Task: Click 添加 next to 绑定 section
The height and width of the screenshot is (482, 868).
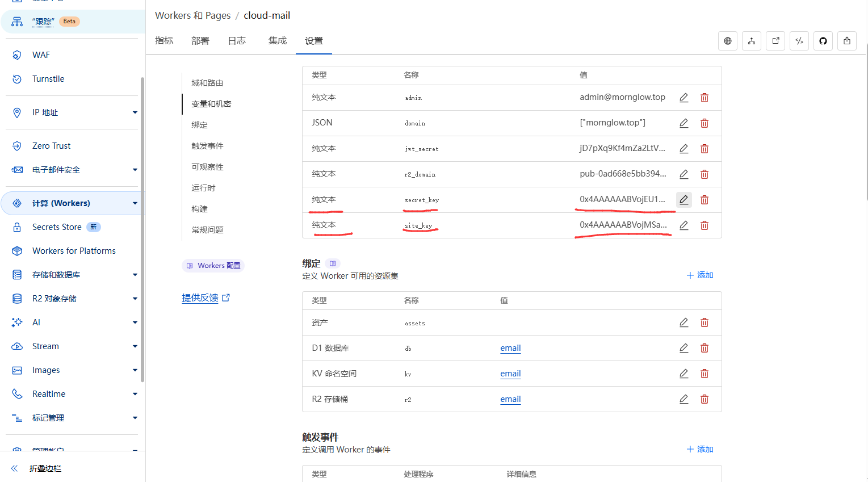Action: point(700,275)
